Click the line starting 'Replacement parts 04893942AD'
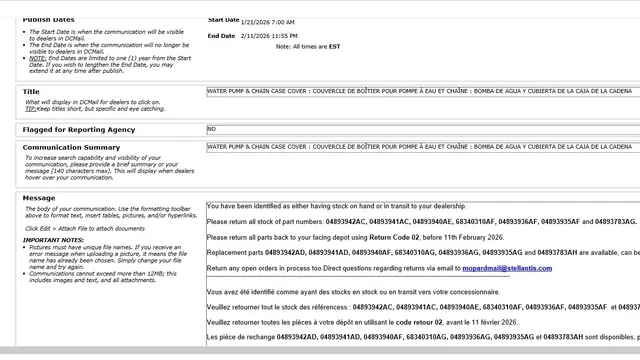The width and height of the screenshot is (640, 360). 423,253
